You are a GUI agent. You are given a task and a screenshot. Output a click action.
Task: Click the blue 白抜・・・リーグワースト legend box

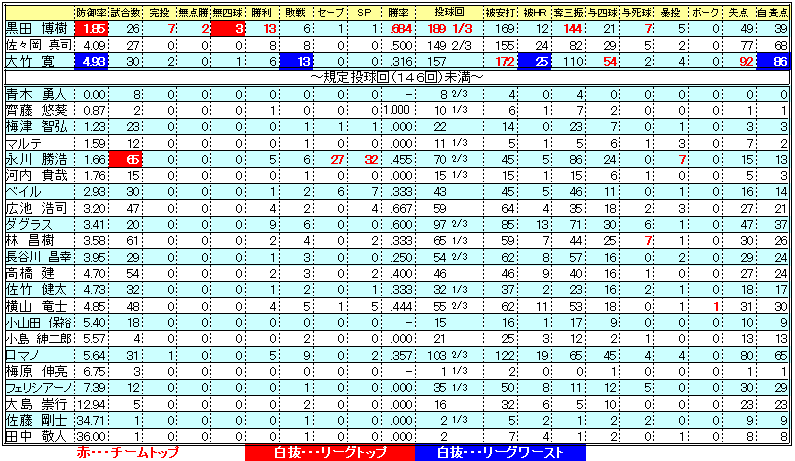click(x=498, y=452)
